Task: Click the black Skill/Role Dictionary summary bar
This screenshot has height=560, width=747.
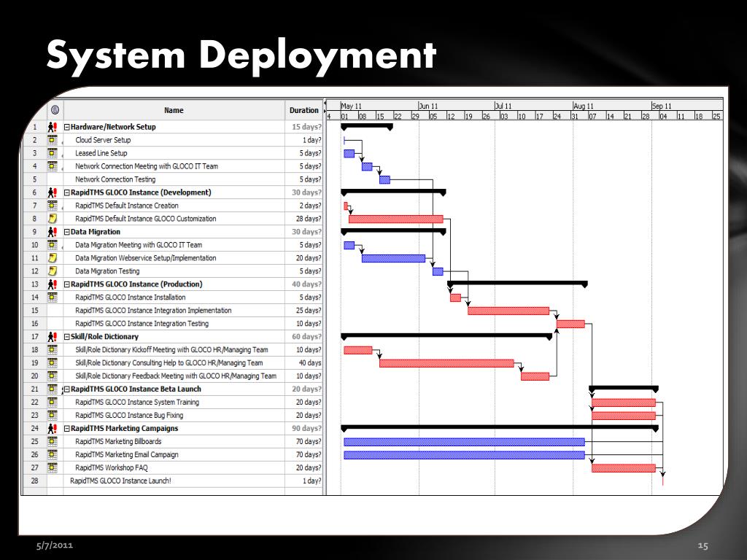Action: pos(446,335)
